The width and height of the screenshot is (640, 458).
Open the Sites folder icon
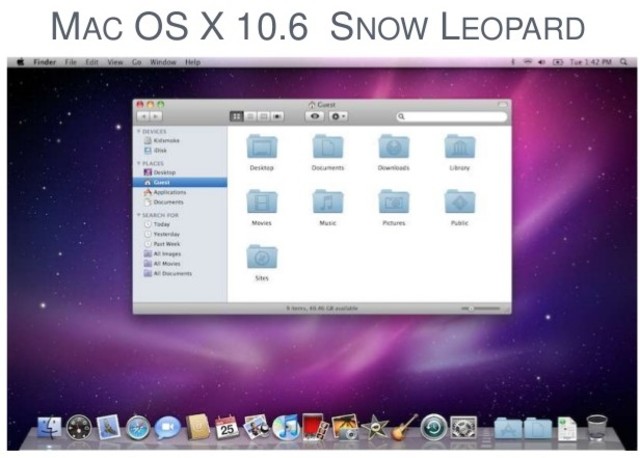tap(262, 256)
